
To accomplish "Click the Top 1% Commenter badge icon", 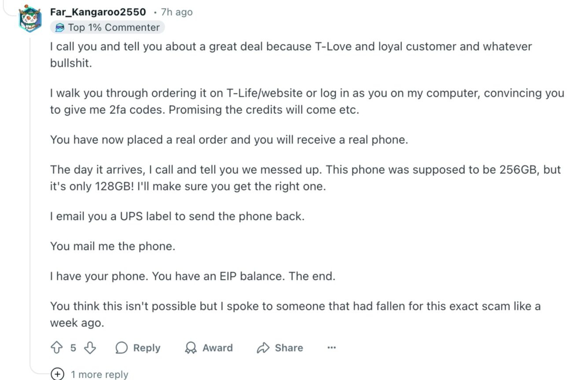I will [x=59, y=27].
